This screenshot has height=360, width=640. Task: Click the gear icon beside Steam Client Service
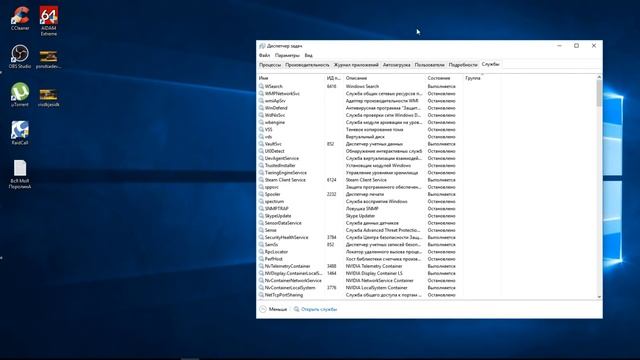pos(261,180)
